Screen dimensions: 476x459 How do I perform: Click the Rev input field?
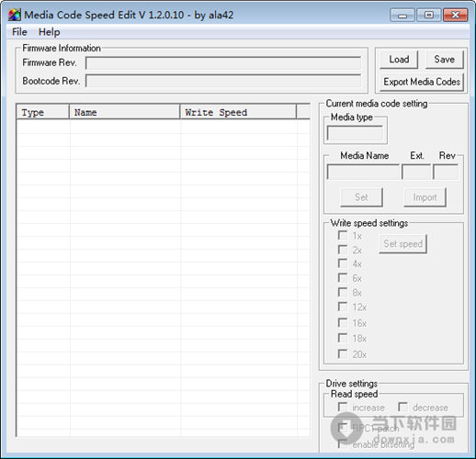point(446,173)
